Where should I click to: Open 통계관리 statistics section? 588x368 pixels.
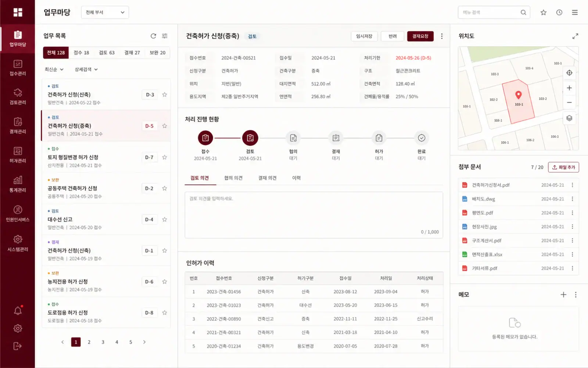18,184
